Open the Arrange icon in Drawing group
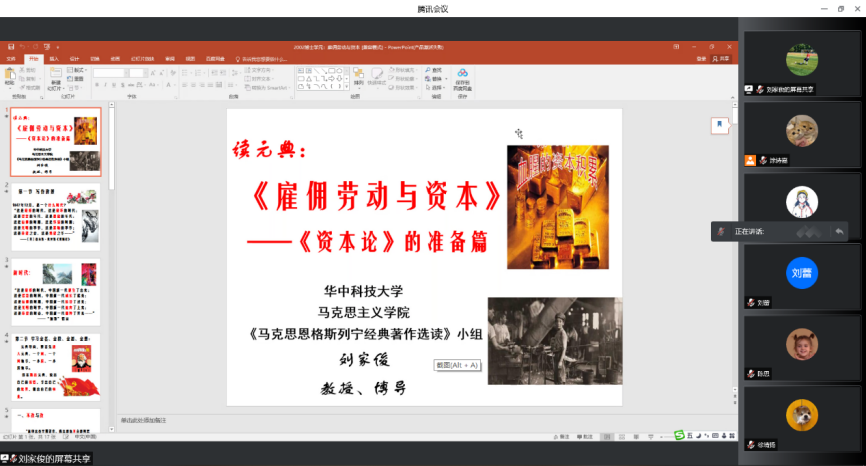Image resolution: width=866 pixels, height=466 pixels. point(355,76)
